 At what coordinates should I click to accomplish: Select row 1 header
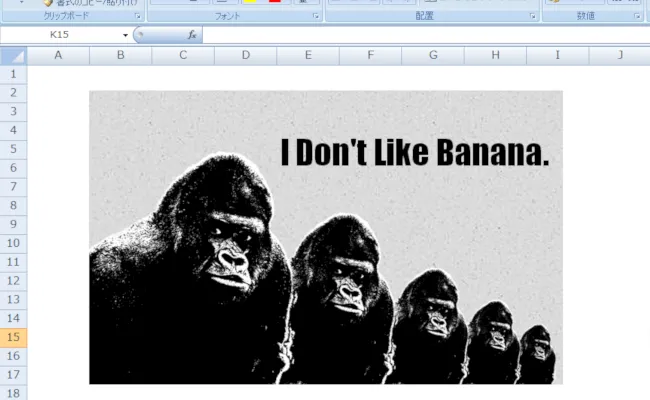14,74
